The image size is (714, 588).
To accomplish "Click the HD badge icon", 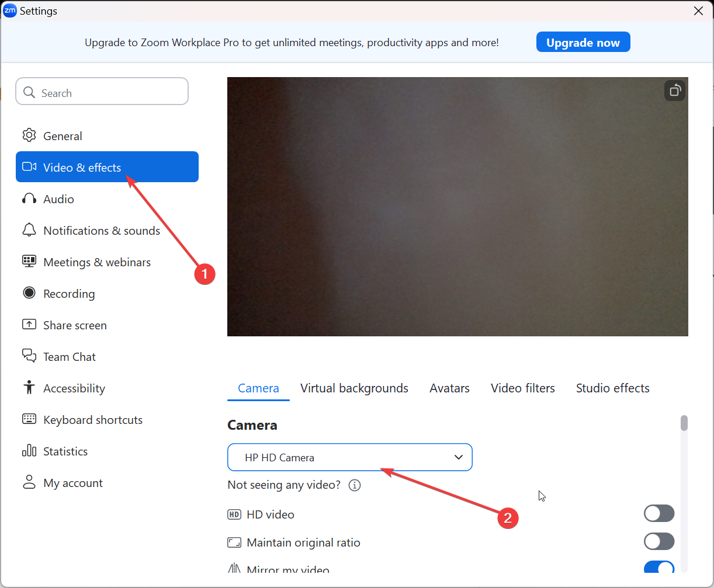I will click(x=234, y=514).
